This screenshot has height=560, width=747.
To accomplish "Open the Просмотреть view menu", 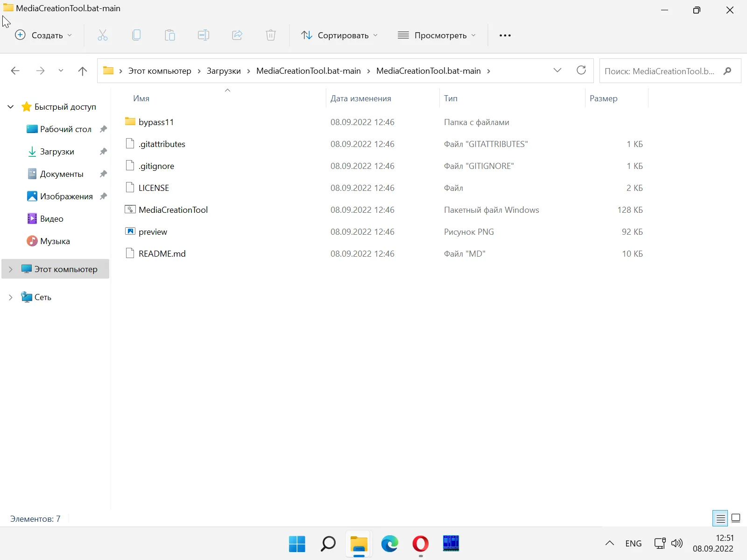I will pos(437,35).
